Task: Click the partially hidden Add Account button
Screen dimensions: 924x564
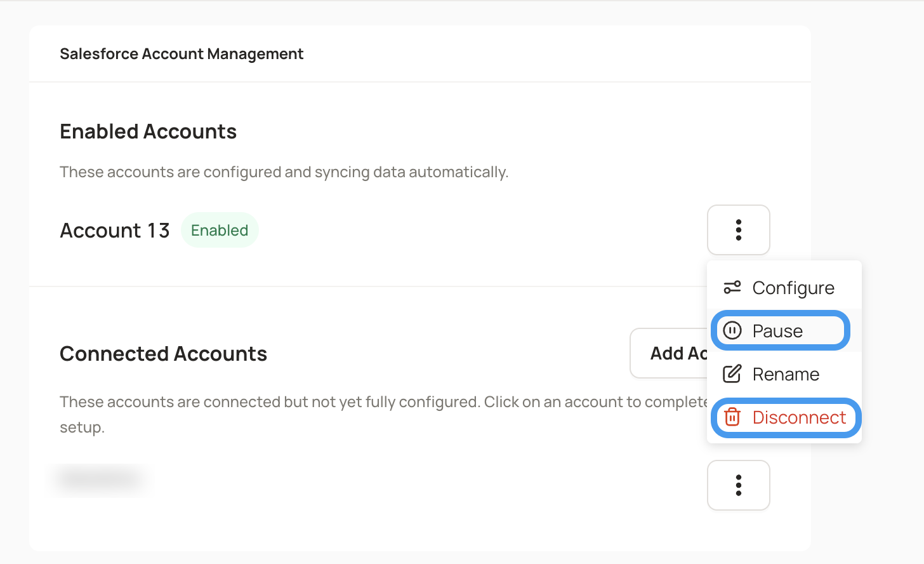Action: (x=669, y=353)
